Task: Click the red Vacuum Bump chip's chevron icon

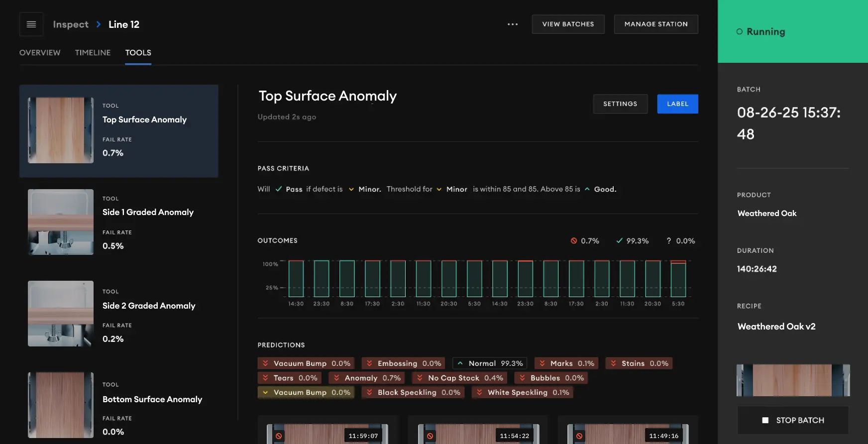Action: tap(265, 363)
